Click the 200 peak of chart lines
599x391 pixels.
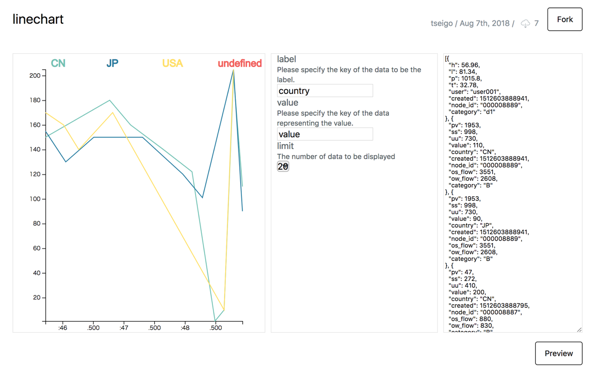click(233, 71)
